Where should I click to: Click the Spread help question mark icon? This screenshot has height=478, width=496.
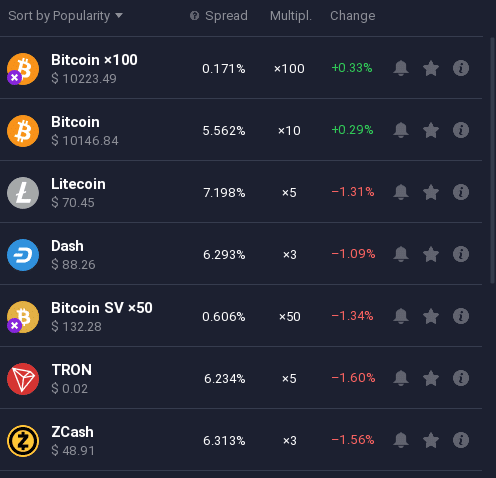(194, 16)
